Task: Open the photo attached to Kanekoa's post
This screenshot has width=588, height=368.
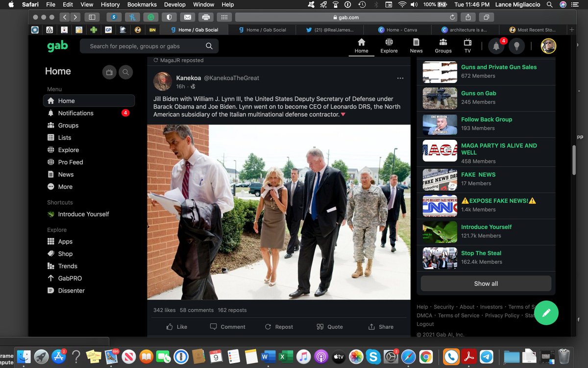Action: [278, 212]
